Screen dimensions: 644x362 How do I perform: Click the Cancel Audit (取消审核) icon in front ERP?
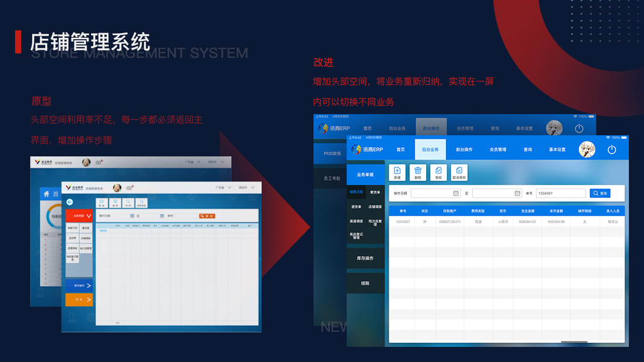tap(459, 173)
